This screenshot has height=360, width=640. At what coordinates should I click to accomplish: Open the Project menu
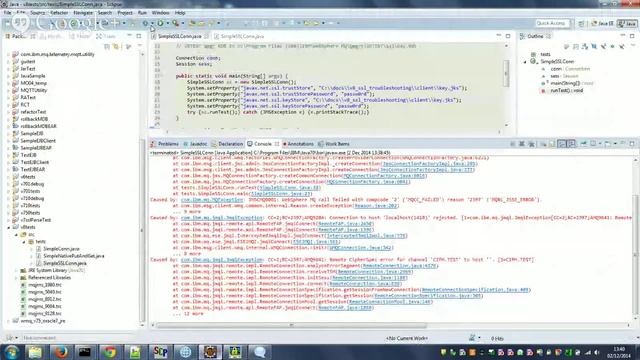124,13
